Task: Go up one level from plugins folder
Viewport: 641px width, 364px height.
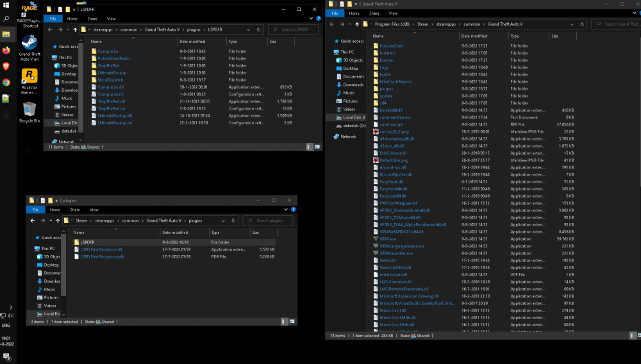Action: pyautogui.click(x=58, y=220)
